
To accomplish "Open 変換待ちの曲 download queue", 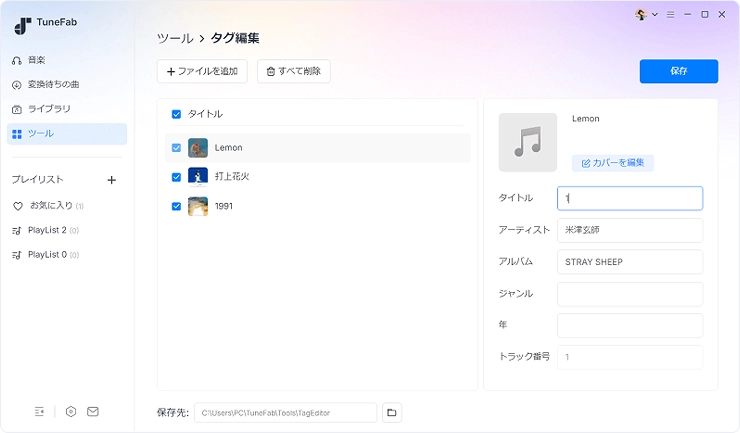I will (x=17, y=85).
